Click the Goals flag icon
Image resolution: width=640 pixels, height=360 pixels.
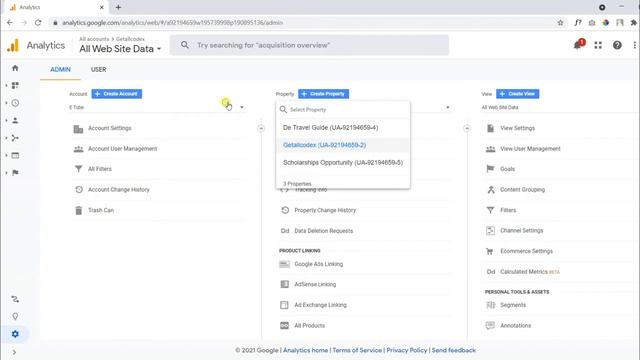coord(490,169)
